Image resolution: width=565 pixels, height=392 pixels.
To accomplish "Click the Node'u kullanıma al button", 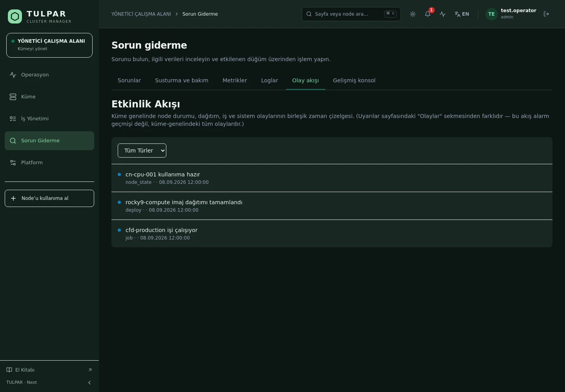I will click(x=49, y=198).
